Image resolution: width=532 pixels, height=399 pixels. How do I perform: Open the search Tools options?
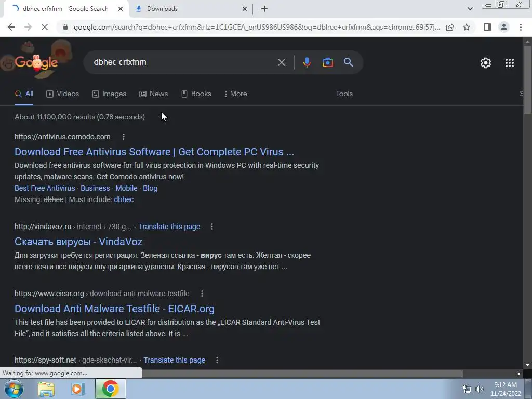coord(344,94)
